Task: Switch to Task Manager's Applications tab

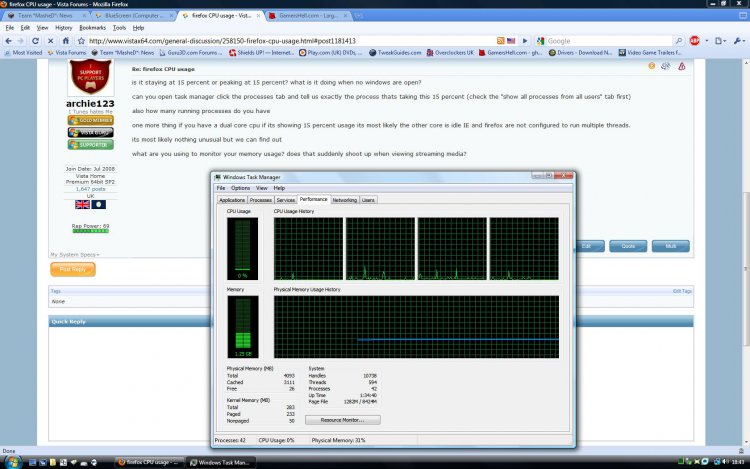Action: point(232,200)
